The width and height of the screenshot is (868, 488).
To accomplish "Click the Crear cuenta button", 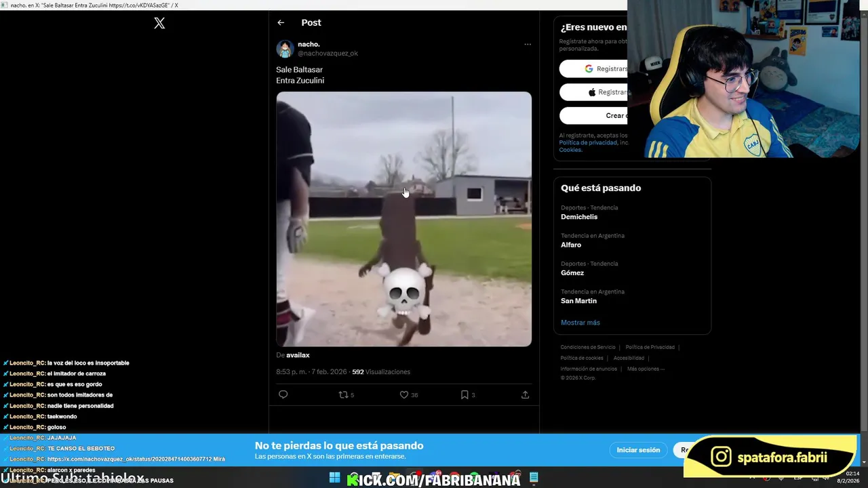I will [593, 115].
